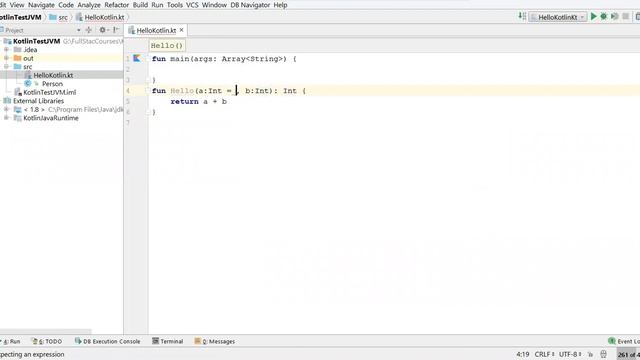Click the orange out folder icon
The width and height of the screenshot is (640, 360).
pos(17,58)
